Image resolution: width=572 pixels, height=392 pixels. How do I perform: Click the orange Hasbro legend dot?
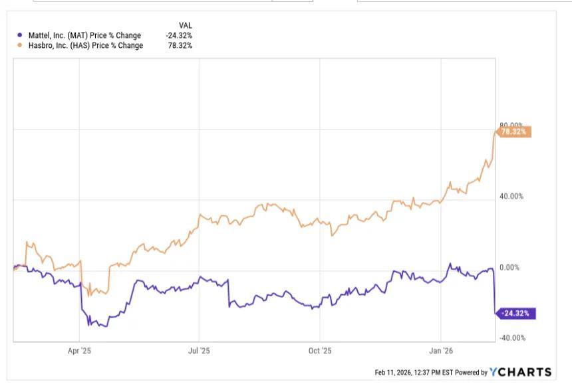pyautogui.click(x=20, y=45)
